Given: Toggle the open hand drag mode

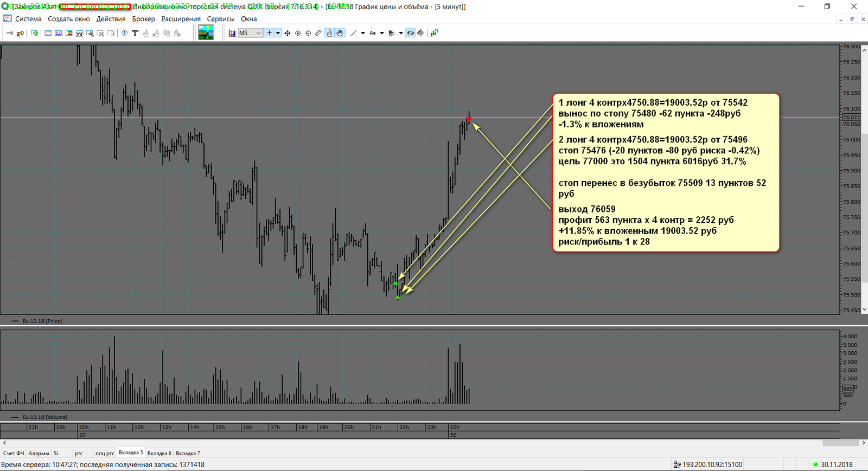Looking at the screenshot, I should 340,33.
